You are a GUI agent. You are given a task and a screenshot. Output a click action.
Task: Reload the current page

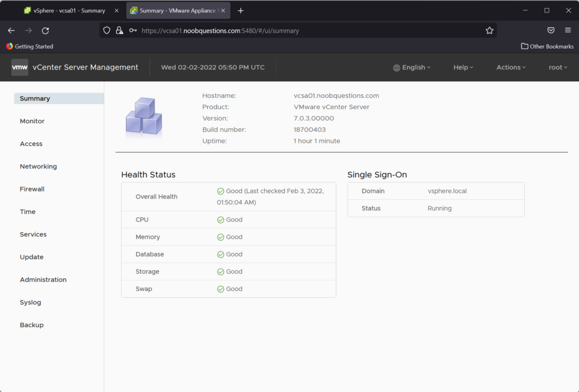tap(45, 31)
